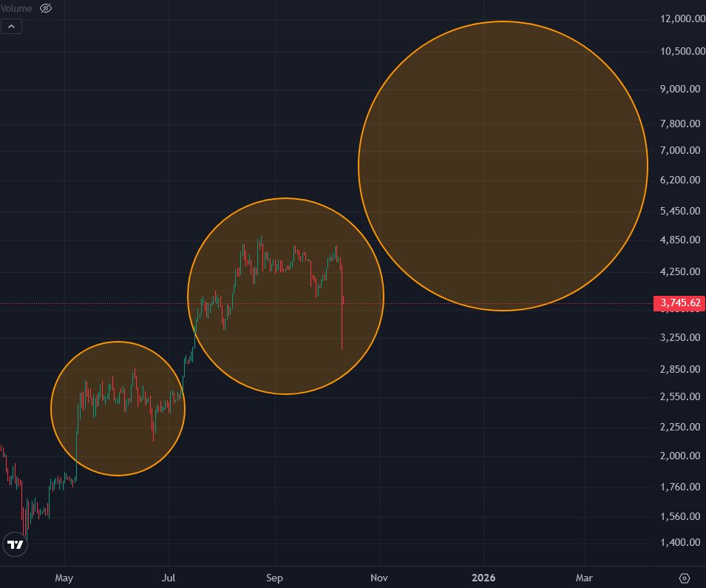Click the 6,200.00 price axis label
The width and height of the screenshot is (706, 588).
pos(680,180)
